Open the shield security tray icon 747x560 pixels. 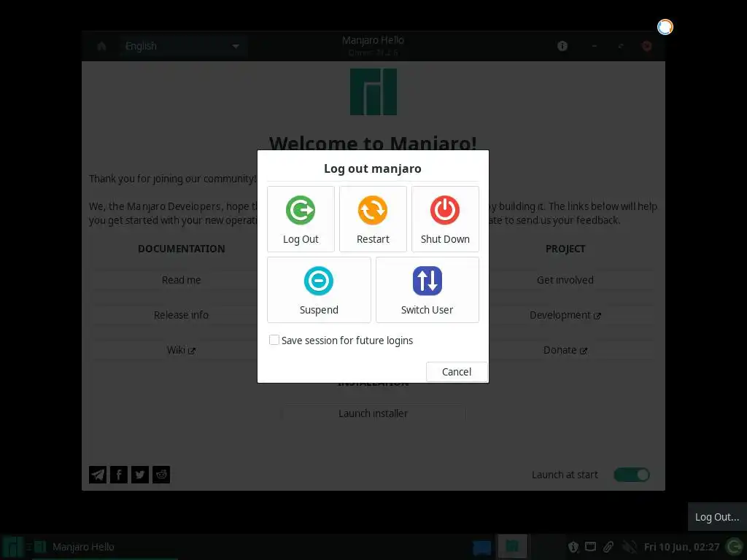tap(573, 547)
